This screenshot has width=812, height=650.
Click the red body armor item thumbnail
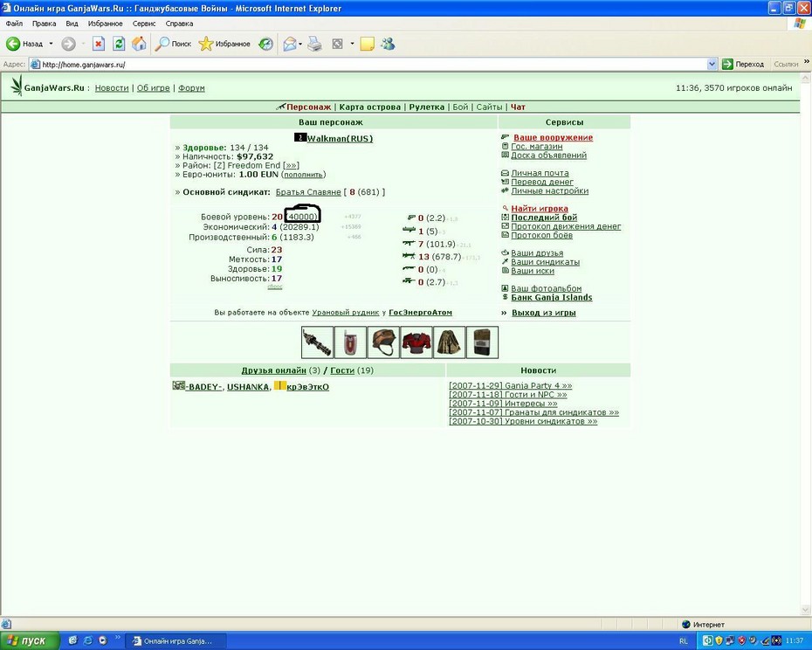[416, 342]
